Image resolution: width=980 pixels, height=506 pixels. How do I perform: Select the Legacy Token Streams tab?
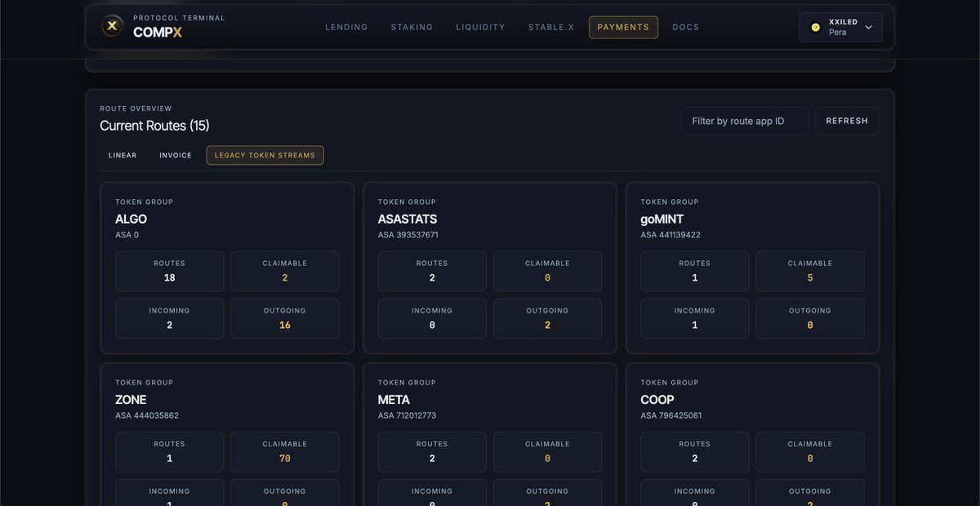265,155
